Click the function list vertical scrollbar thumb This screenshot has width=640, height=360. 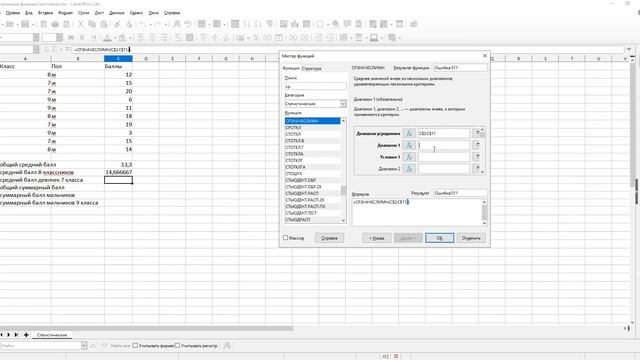343,190
